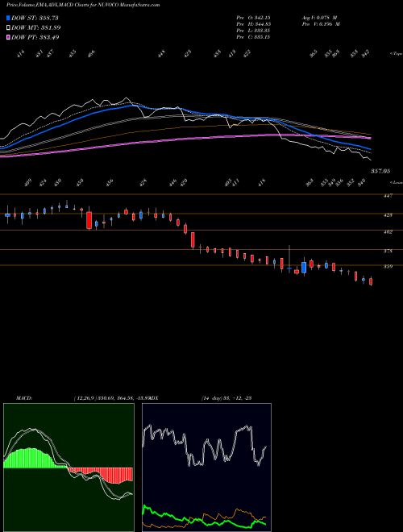Click the Tops row label

tap(396, 54)
